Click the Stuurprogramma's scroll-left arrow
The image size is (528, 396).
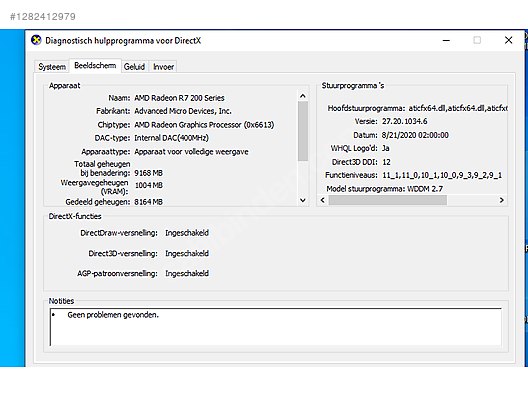coord(323,200)
